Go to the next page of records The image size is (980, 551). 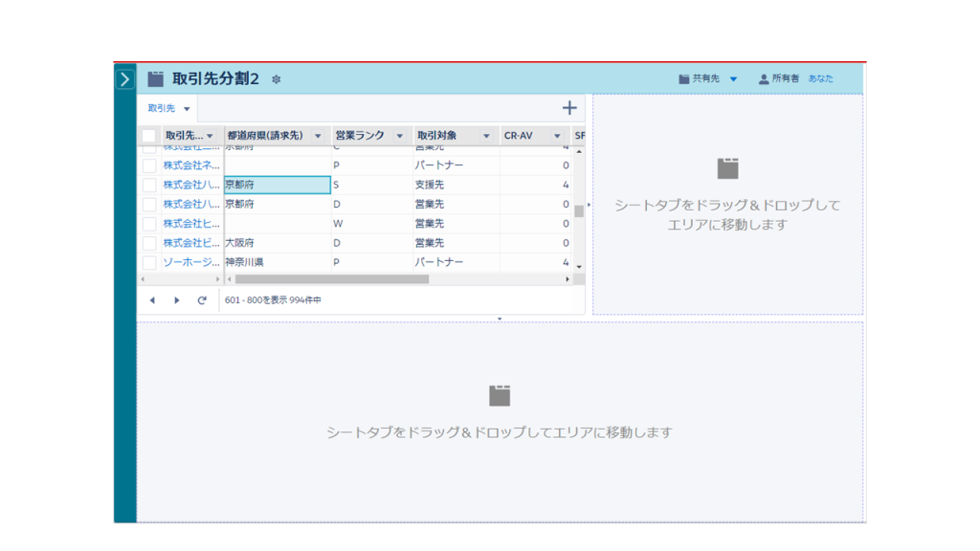click(x=177, y=300)
